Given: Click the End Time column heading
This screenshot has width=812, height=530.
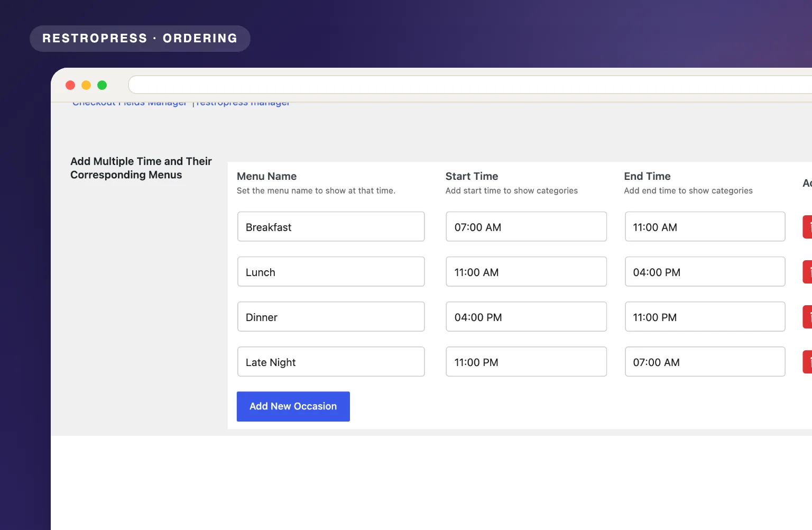Looking at the screenshot, I should click(647, 176).
